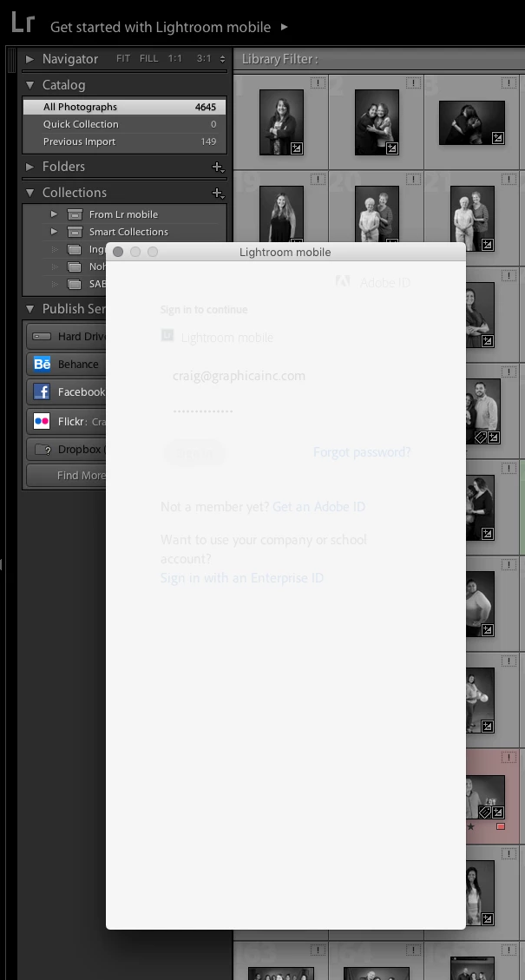The width and height of the screenshot is (525, 980).
Task: Click the left panel collapse edge handle
Action: click(x=2, y=564)
